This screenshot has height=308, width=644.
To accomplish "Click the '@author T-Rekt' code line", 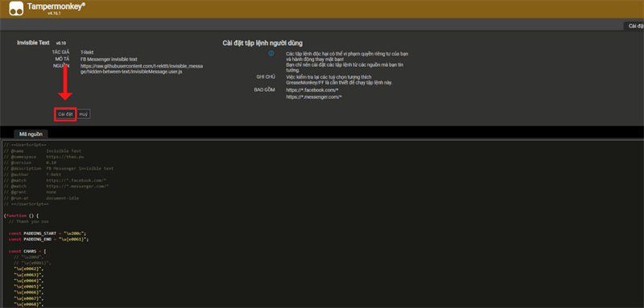I will (31, 175).
